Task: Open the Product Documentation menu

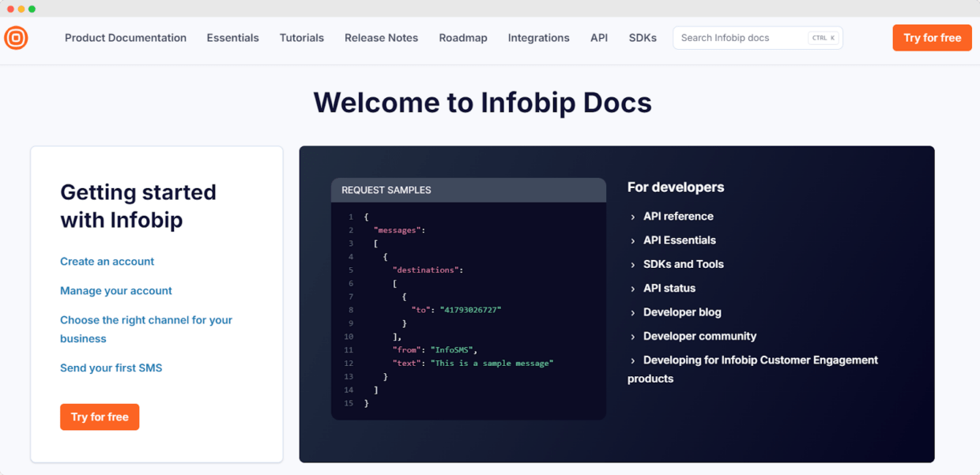Action: coord(126,38)
